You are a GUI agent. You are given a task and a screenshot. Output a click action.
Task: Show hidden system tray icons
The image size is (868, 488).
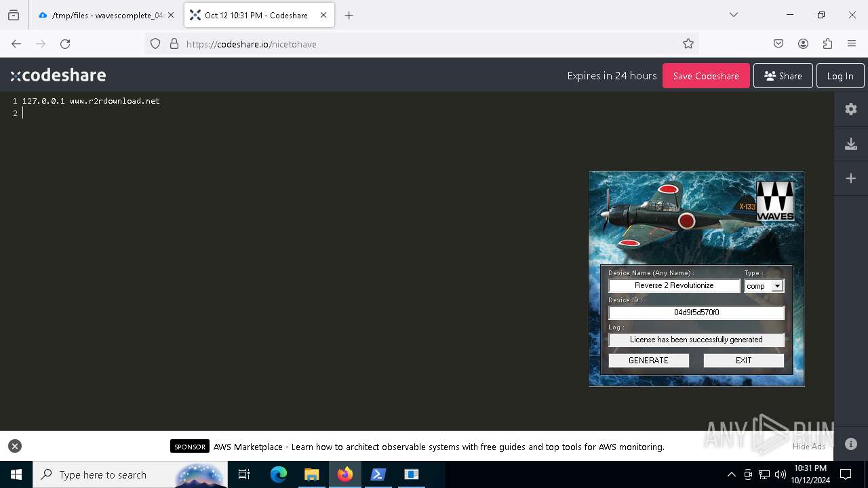[731, 474]
